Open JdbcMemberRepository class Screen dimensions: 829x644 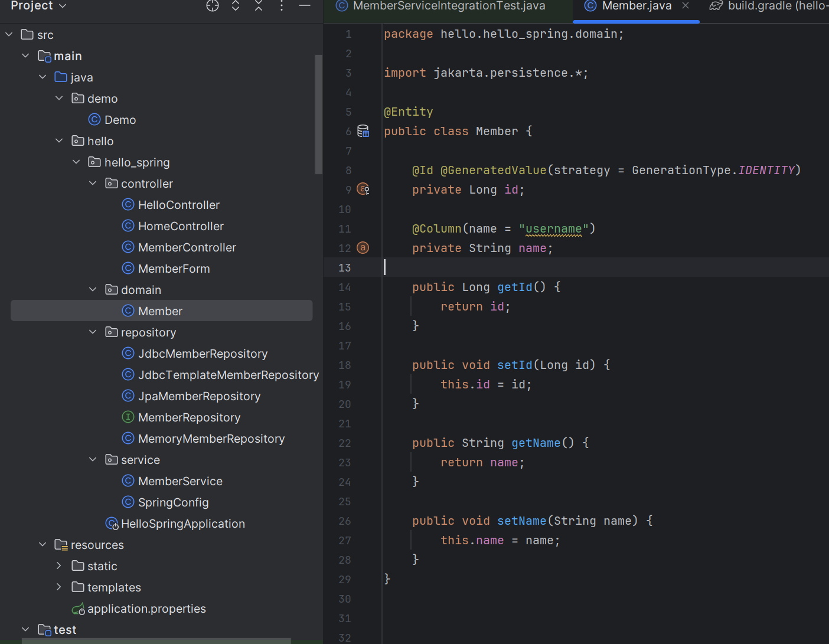(x=195, y=354)
